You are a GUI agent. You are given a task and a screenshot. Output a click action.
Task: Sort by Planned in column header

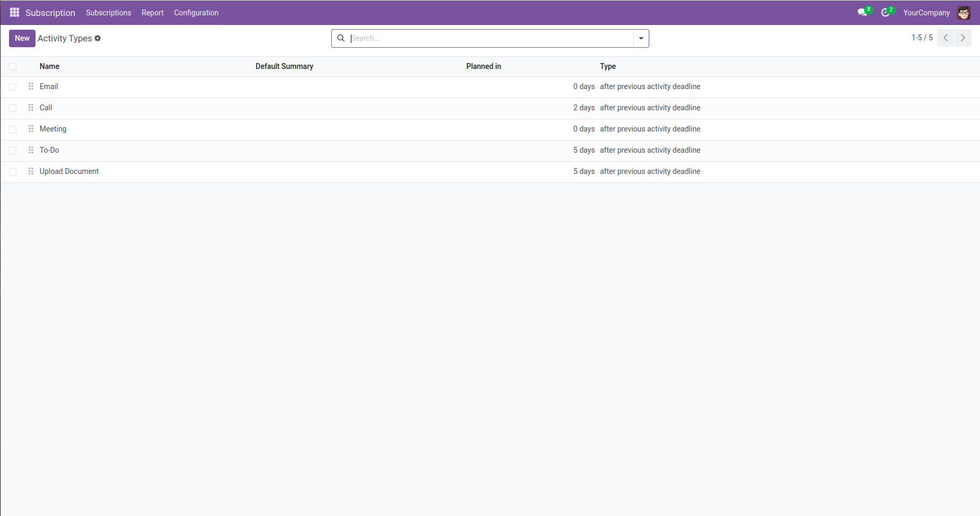click(x=483, y=66)
